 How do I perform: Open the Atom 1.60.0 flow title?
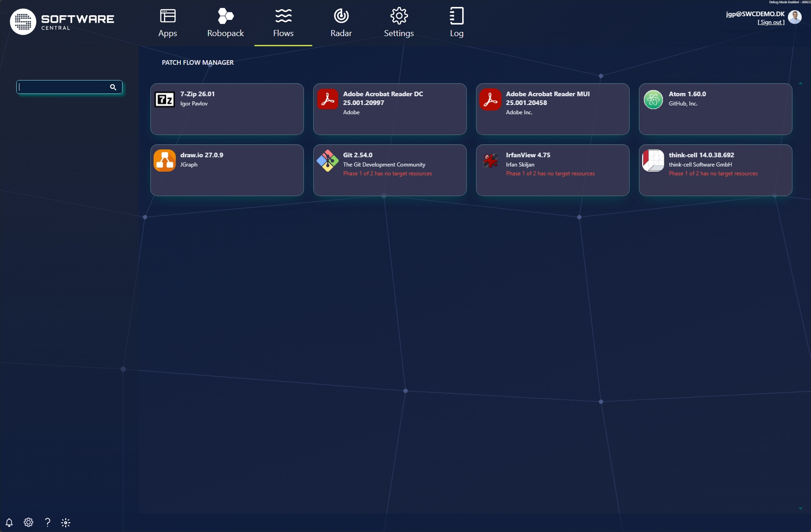(x=687, y=94)
